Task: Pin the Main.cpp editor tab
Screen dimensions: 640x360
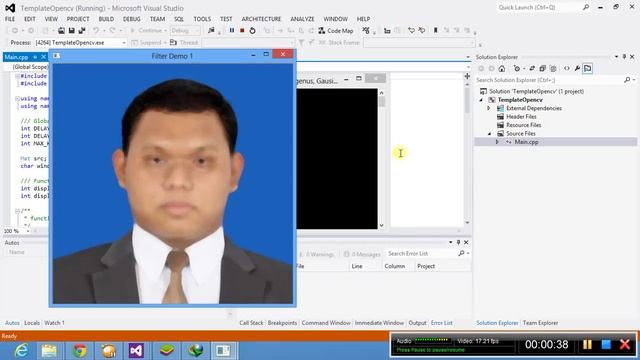Action: coord(35,57)
